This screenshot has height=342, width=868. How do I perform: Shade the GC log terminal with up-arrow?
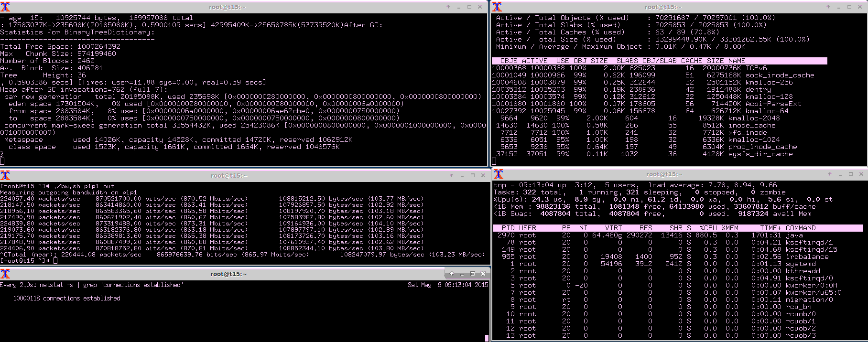(448, 7)
